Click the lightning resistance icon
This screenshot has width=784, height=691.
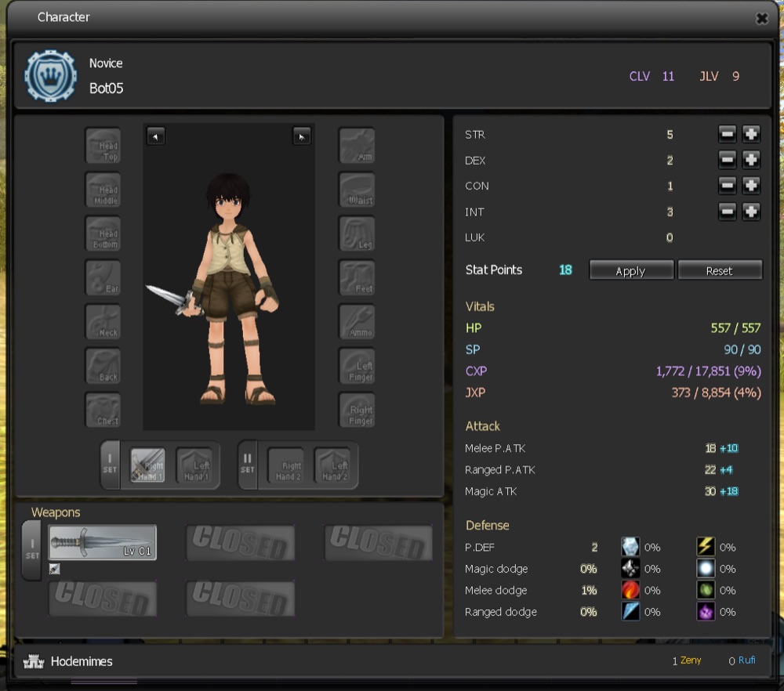pos(706,547)
